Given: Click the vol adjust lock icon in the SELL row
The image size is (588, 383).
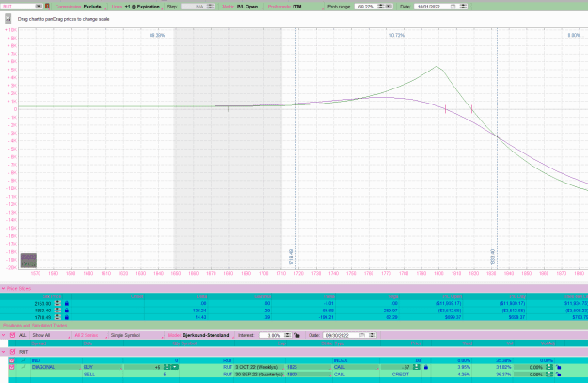Looking at the screenshot, I should click(559, 375).
